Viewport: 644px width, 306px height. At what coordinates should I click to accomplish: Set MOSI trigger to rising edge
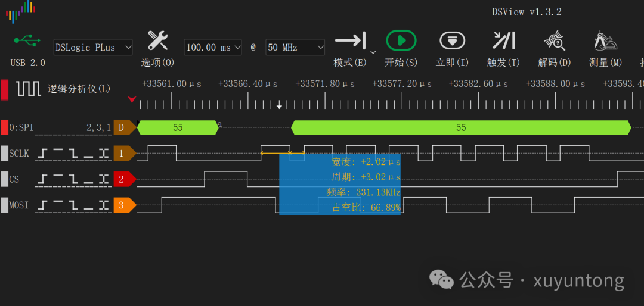click(43, 205)
